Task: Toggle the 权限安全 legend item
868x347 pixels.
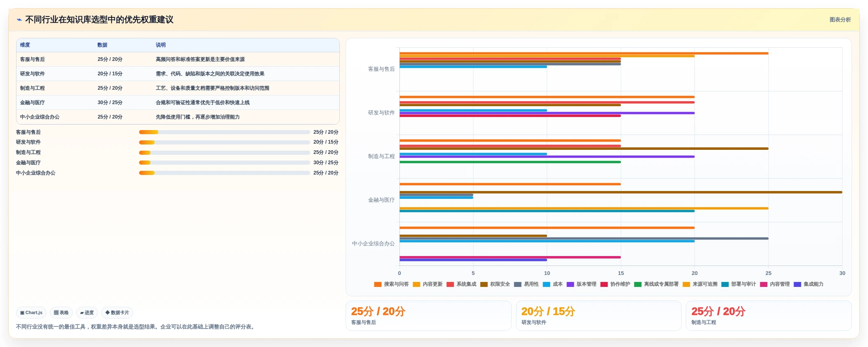Action: click(x=495, y=284)
